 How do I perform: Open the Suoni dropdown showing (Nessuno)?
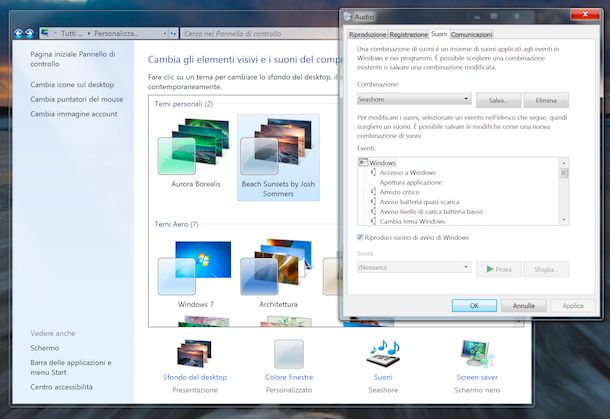click(x=414, y=267)
